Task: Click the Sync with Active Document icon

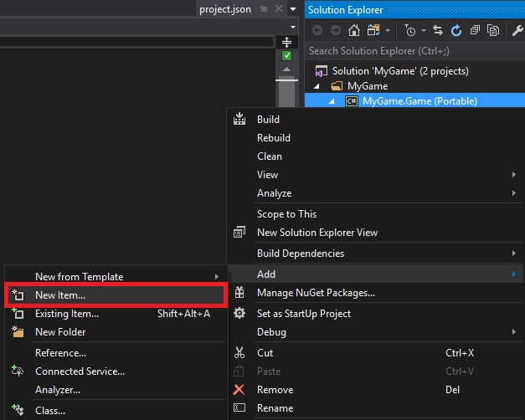Action: (438, 31)
